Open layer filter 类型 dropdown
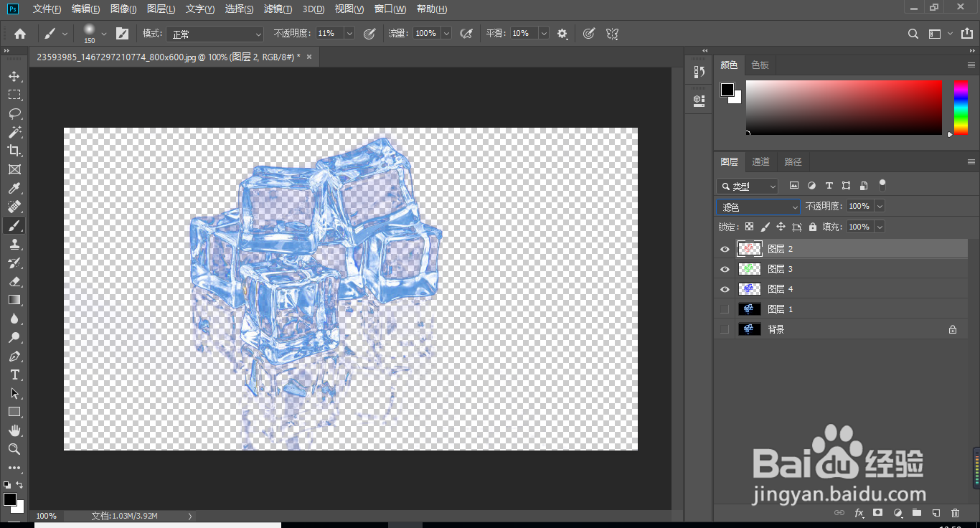The height and width of the screenshot is (528, 980). tap(748, 186)
